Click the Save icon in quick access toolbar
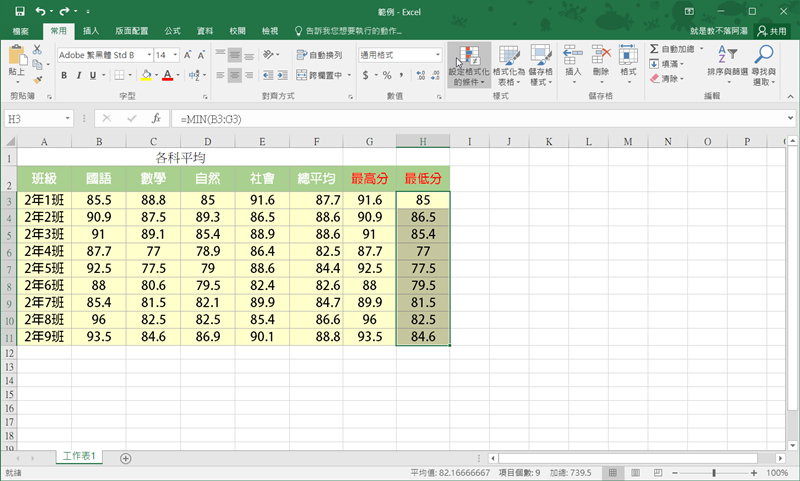This screenshot has height=481, width=800. pos(20,11)
